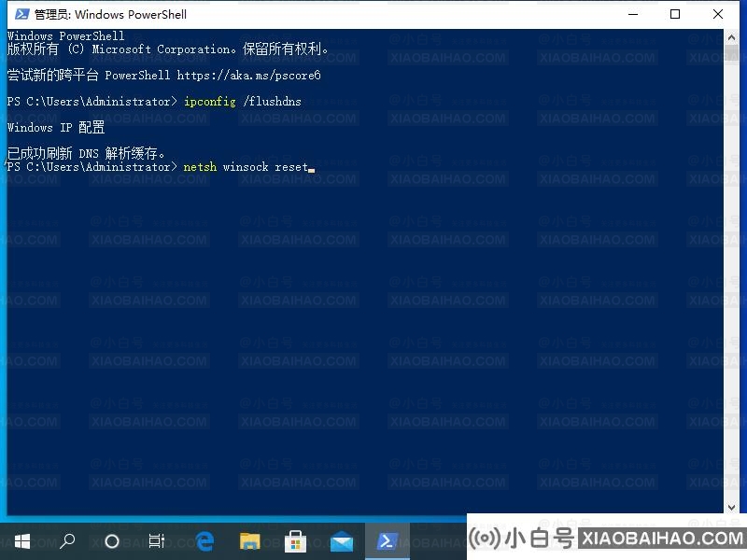This screenshot has width=747, height=560.
Task: Minimize the PowerShell window
Action: tap(633, 14)
